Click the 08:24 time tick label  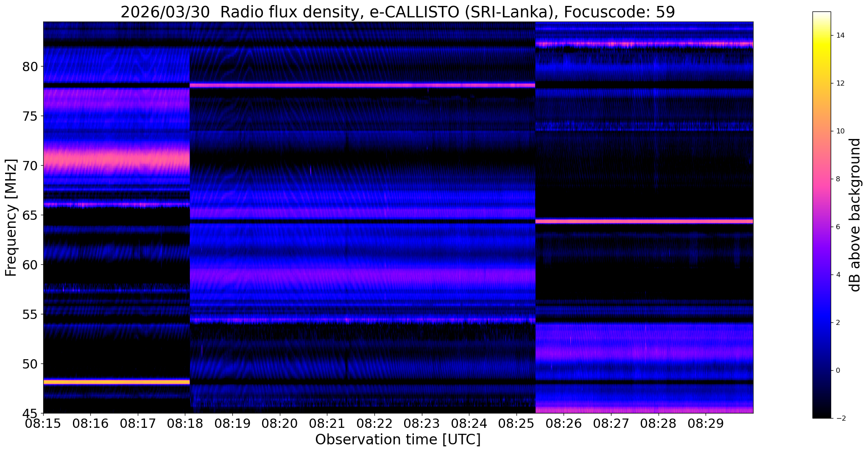coord(469,423)
